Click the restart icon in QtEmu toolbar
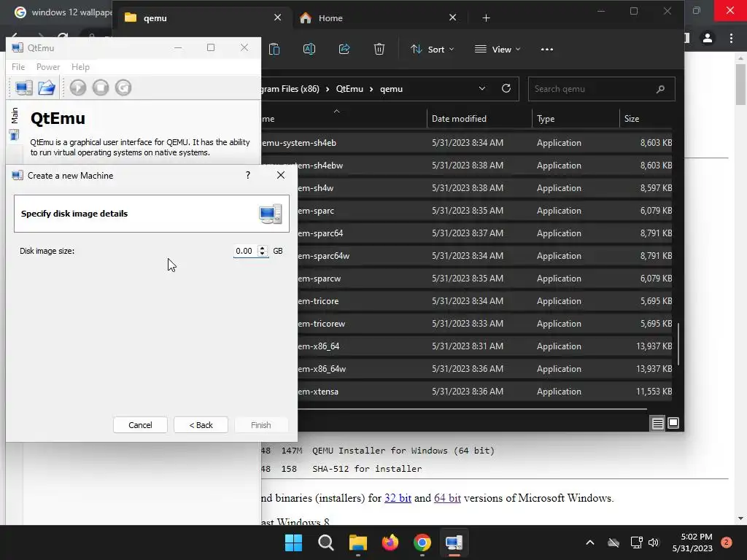This screenshot has height=560, width=747. (x=123, y=87)
